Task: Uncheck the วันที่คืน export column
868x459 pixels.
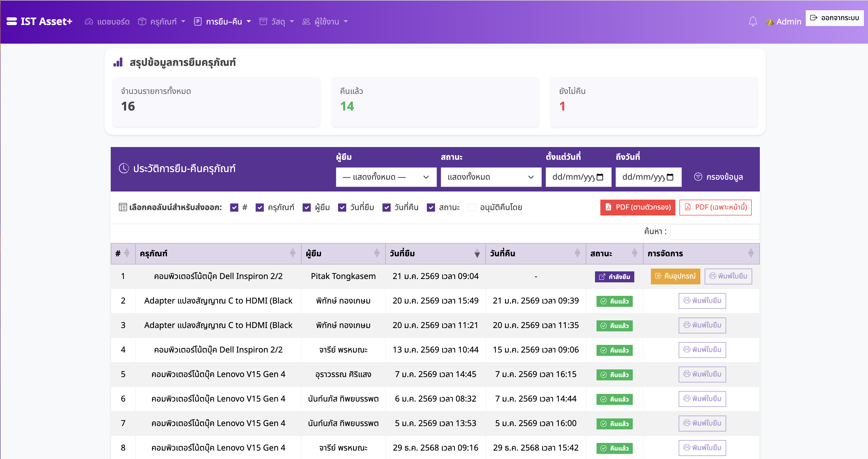Action: [x=387, y=207]
